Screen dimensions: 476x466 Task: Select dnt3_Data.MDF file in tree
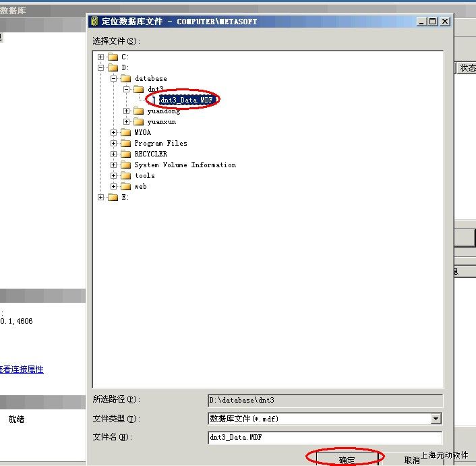click(x=188, y=100)
